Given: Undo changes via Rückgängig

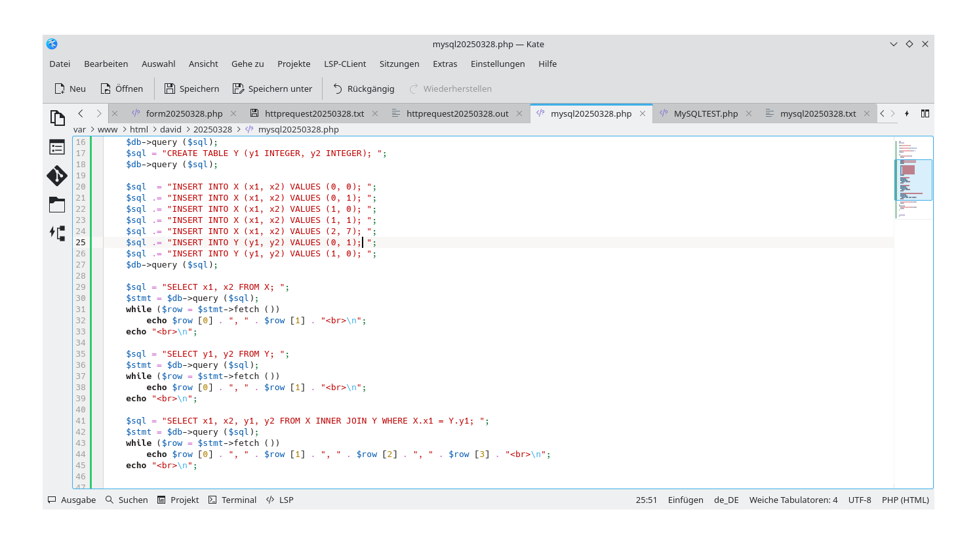Looking at the screenshot, I should tap(363, 89).
